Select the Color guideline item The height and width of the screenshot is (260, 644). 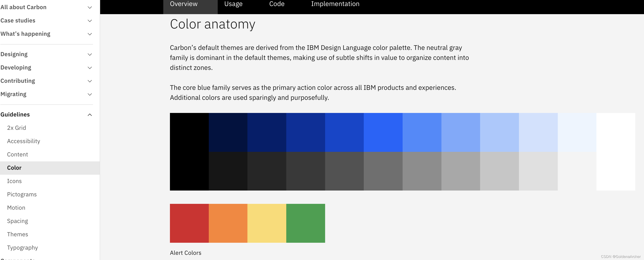(50, 168)
